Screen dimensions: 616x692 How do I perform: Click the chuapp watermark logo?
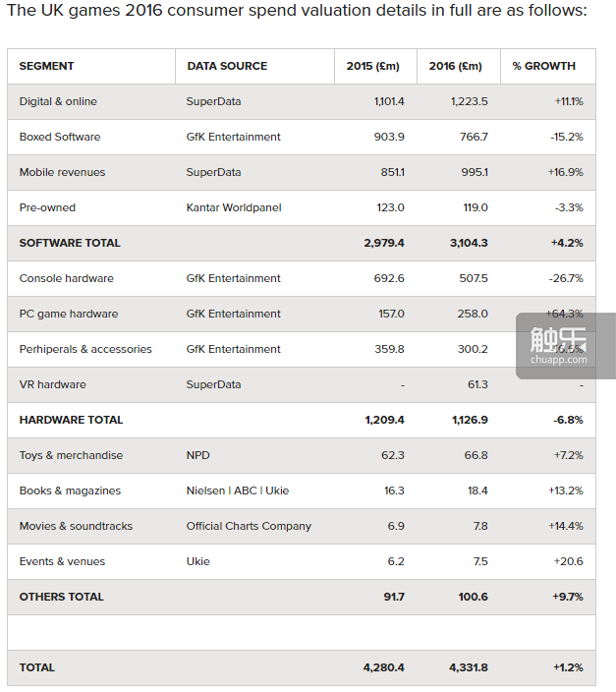tap(566, 344)
